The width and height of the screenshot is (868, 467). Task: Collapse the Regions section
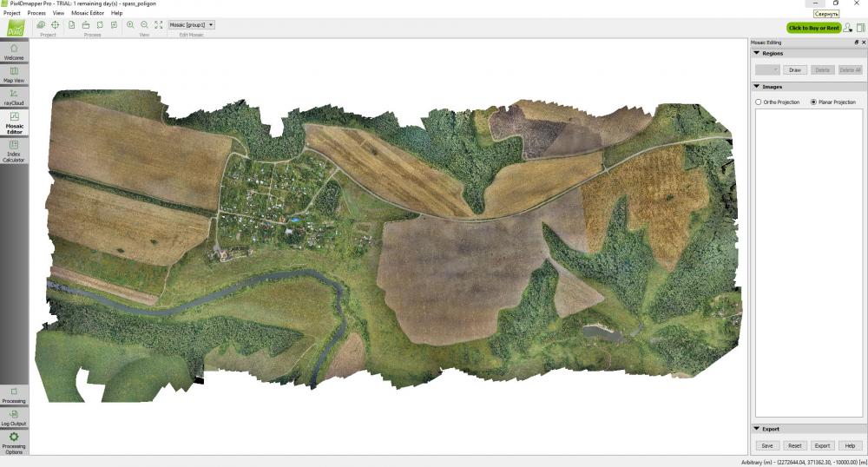pyautogui.click(x=757, y=53)
